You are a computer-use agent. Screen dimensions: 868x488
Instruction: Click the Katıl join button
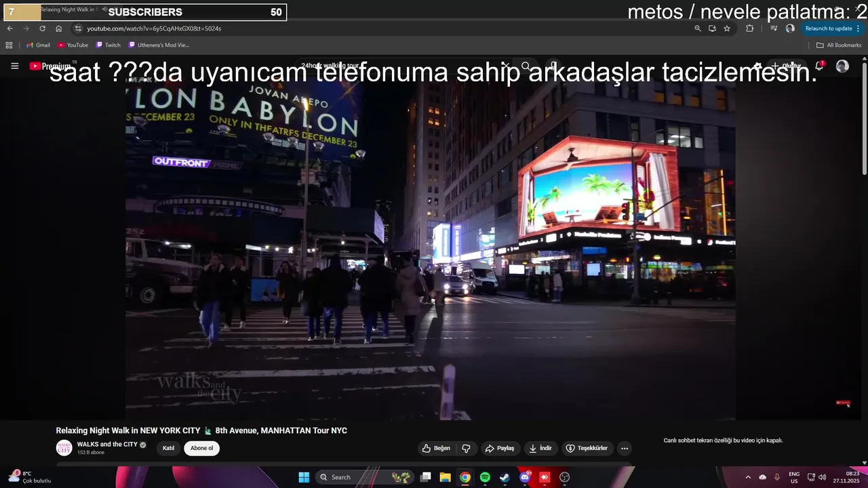click(168, 448)
